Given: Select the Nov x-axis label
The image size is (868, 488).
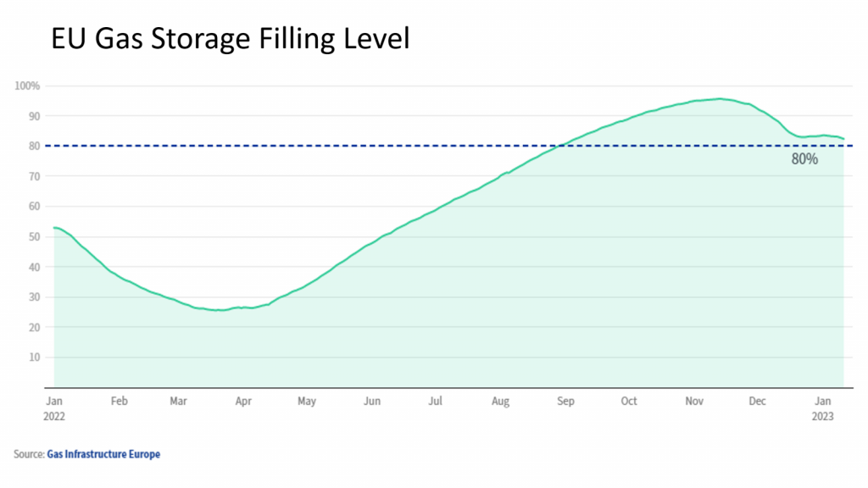Looking at the screenshot, I should click(694, 401).
